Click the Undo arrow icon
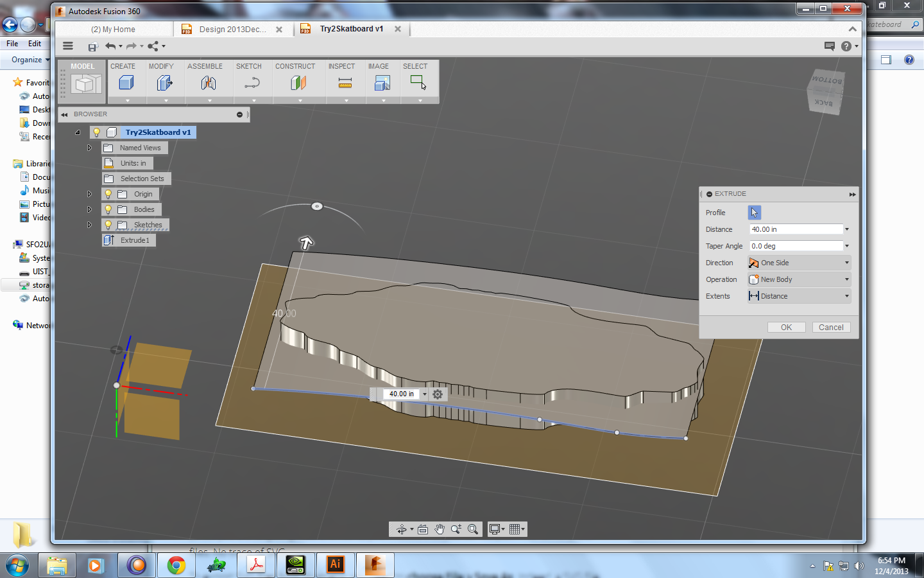The width and height of the screenshot is (924, 578). (110, 46)
